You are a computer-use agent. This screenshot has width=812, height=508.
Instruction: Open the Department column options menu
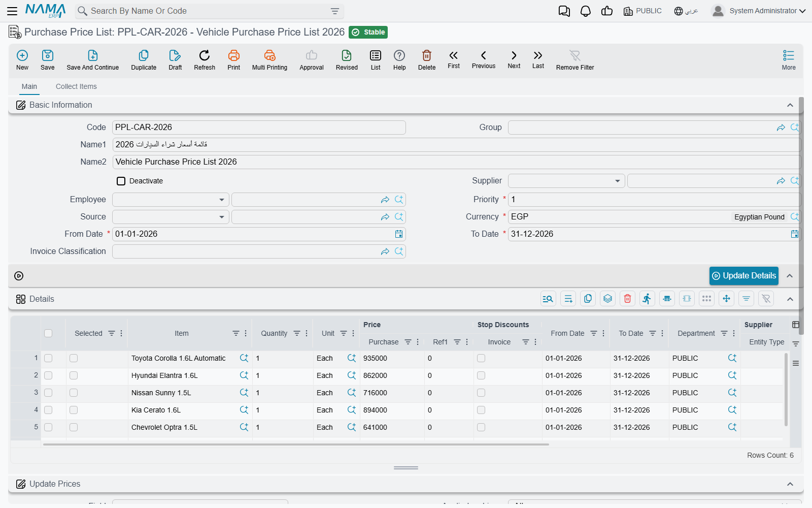(734, 333)
